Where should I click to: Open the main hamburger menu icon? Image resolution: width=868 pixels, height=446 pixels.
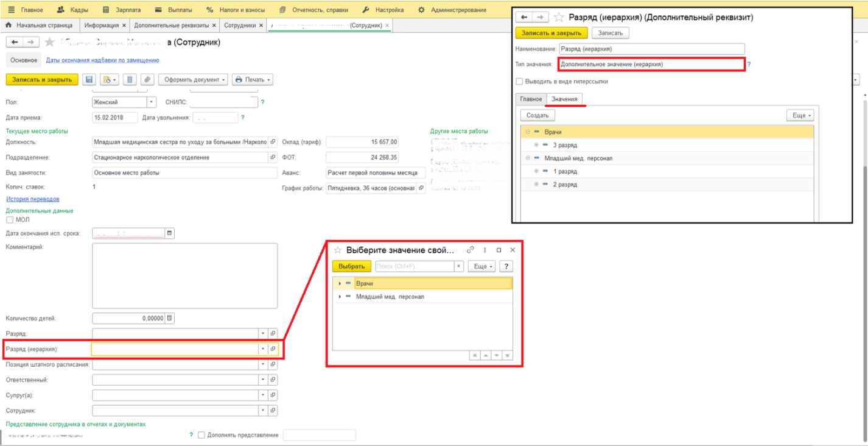(11, 10)
